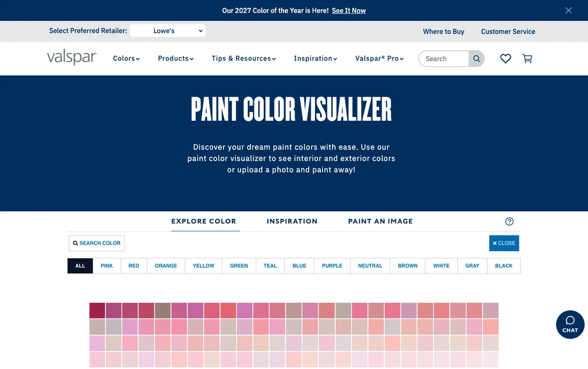Select the ALL color filter

click(x=80, y=266)
